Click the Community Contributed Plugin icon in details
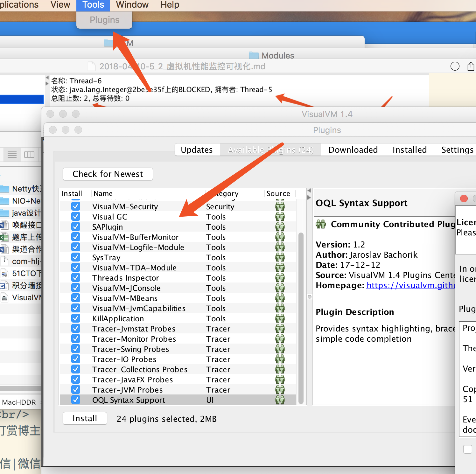 (x=321, y=224)
